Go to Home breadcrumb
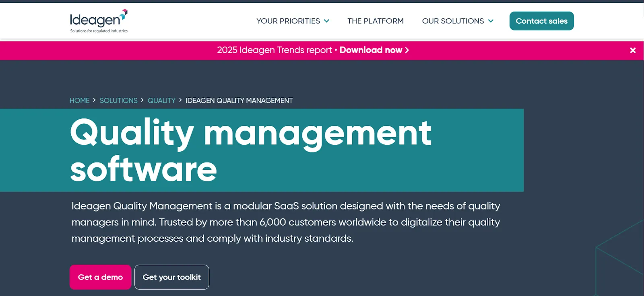644x296 pixels. pyautogui.click(x=80, y=101)
